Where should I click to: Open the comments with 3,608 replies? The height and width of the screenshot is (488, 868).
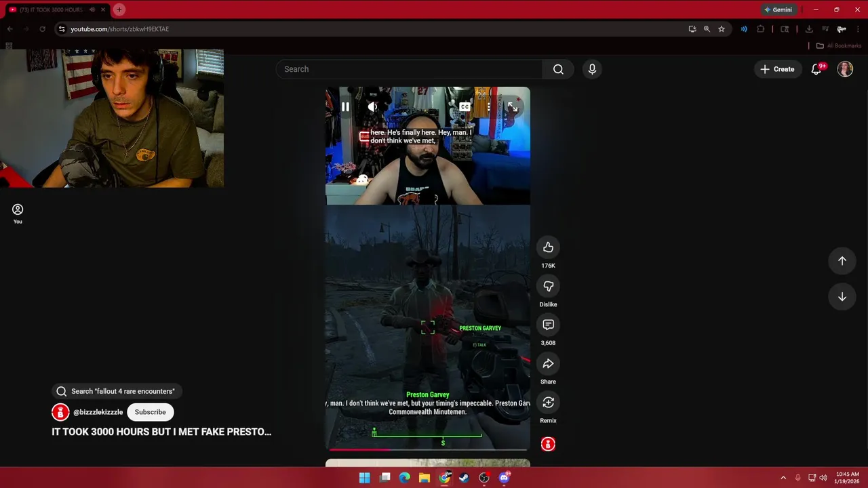pos(548,325)
